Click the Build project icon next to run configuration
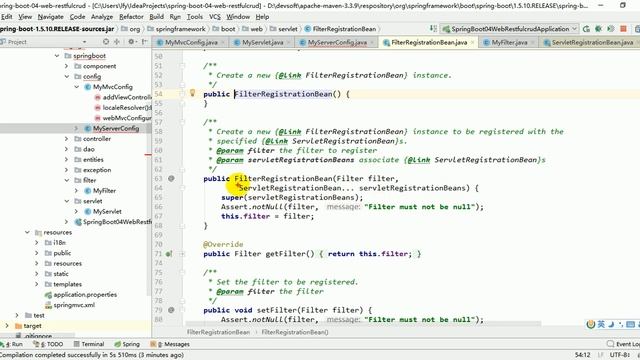The height and width of the screenshot is (360, 640). click(x=433, y=29)
